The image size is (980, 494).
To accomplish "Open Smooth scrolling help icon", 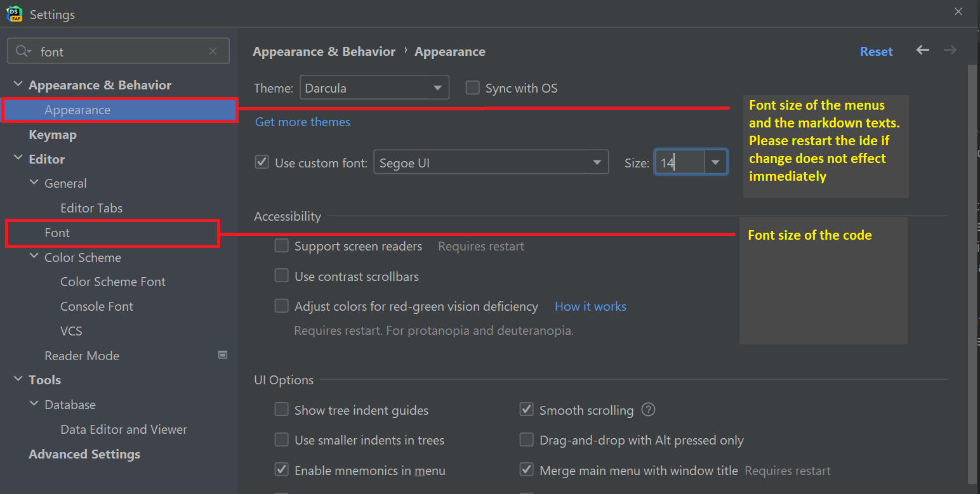I will click(x=648, y=410).
